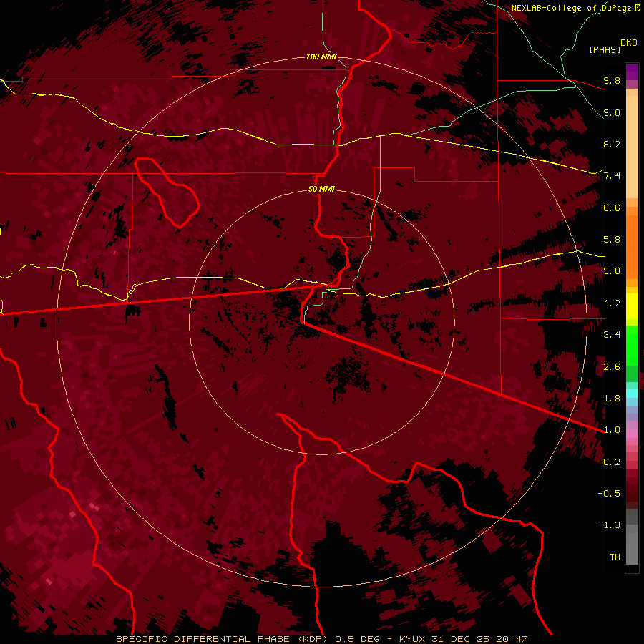
Task: Click the 20:47 timestamp
Action: [512, 639]
